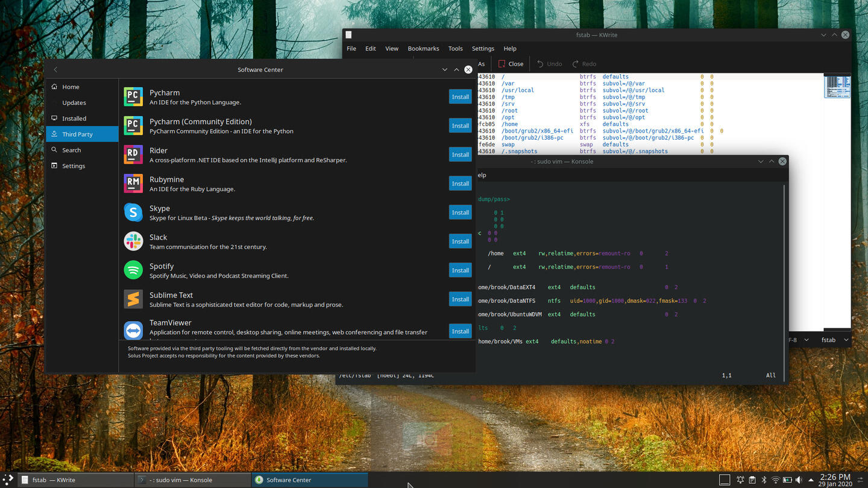Click the Pycharm (Community Edition) app icon
Image resolution: width=868 pixels, height=488 pixels.
tap(133, 126)
